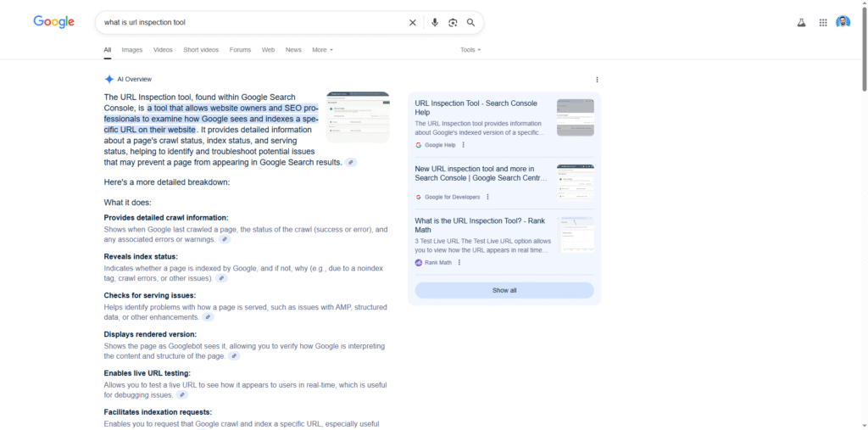
Task: Click the AI Overview label text
Action: click(x=135, y=79)
